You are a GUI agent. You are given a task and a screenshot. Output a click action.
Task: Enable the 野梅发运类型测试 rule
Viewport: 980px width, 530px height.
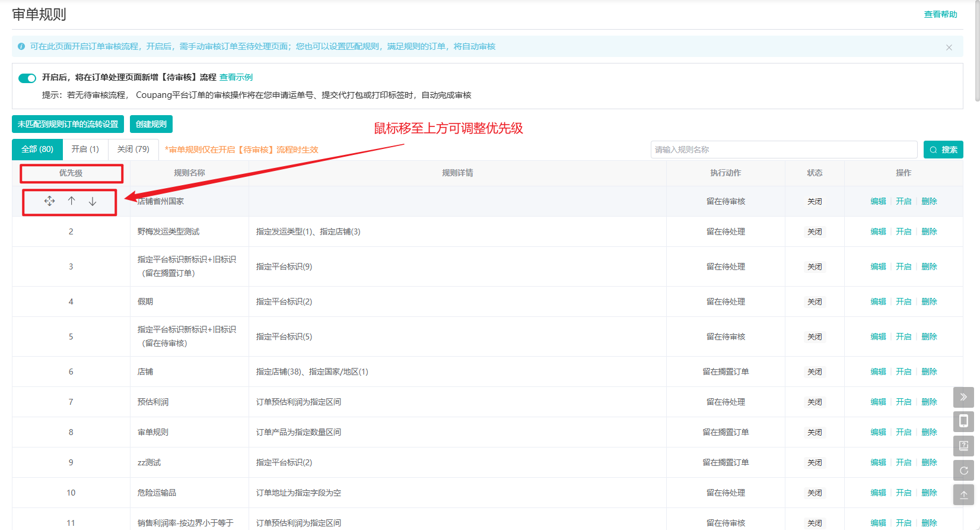coord(903,232)
